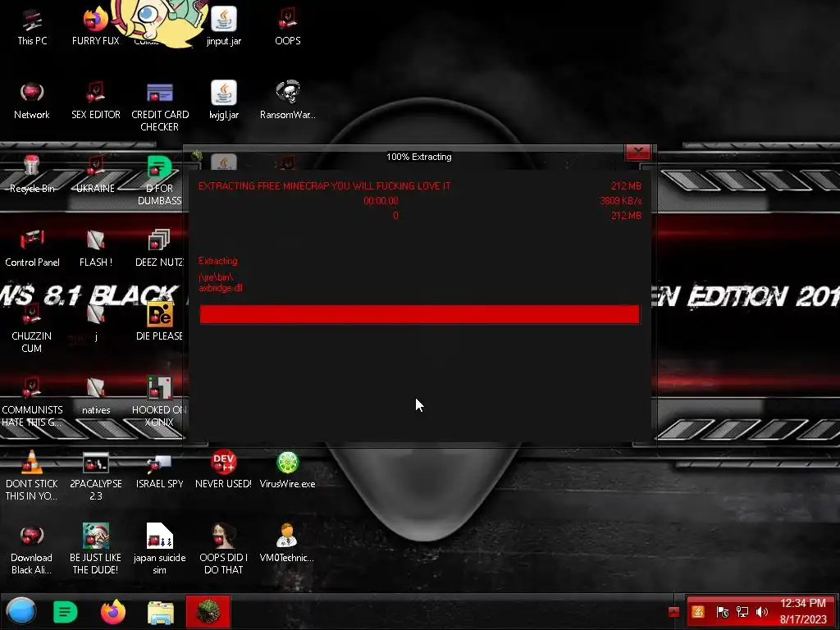
Task: Open the Action Center flag tray icon
Action: (722, 612)
